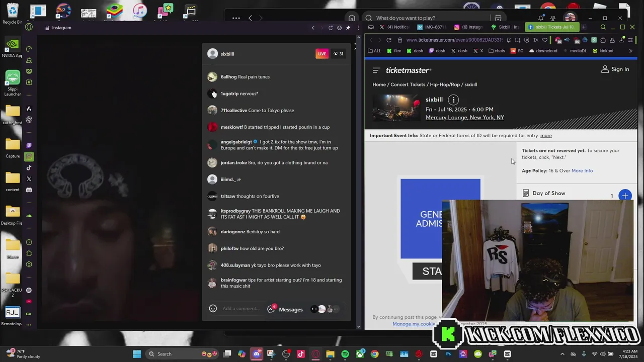Open the downcloud bookmark
This screenshot has width=644, height=362.
[x=543, y=51]
